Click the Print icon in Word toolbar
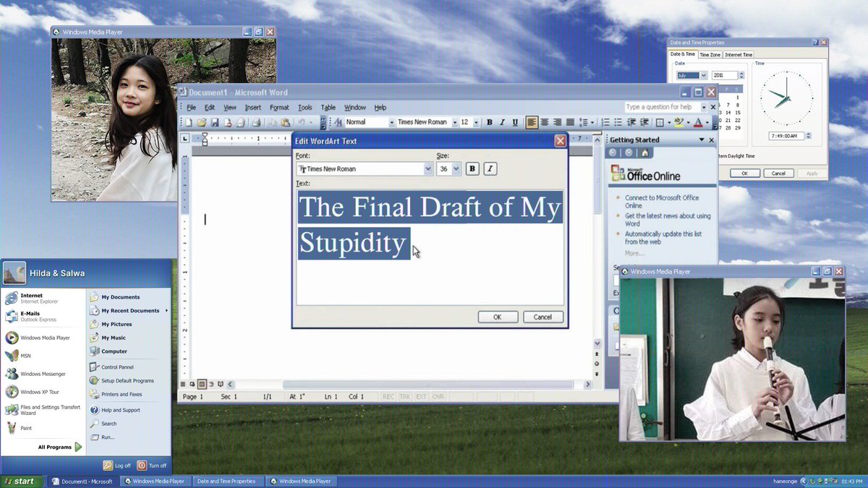The height and width of the screenshot is (488, 868). click(x=256, y=122)
